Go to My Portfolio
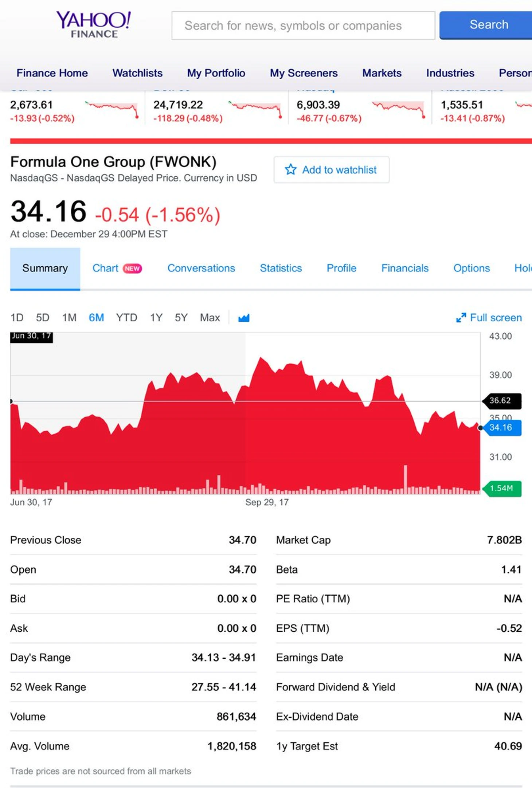 pyautogui.click(x=216, y=73)
